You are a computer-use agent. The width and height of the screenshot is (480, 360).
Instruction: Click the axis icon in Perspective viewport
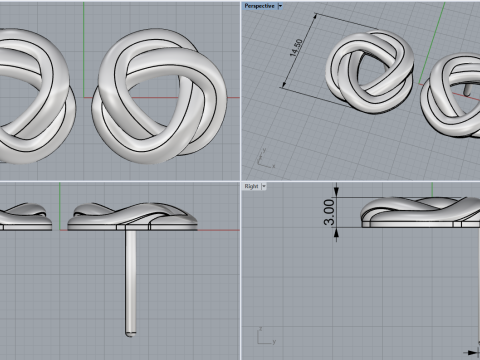click(266, 158)
